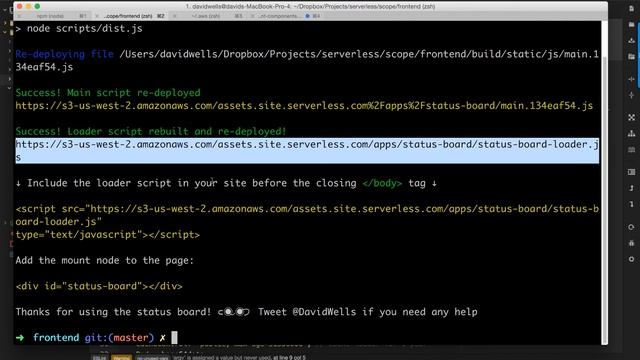Click the green arrow prompt symbol
The width and height of the screenshot is (640, 360).
point(20,338)
